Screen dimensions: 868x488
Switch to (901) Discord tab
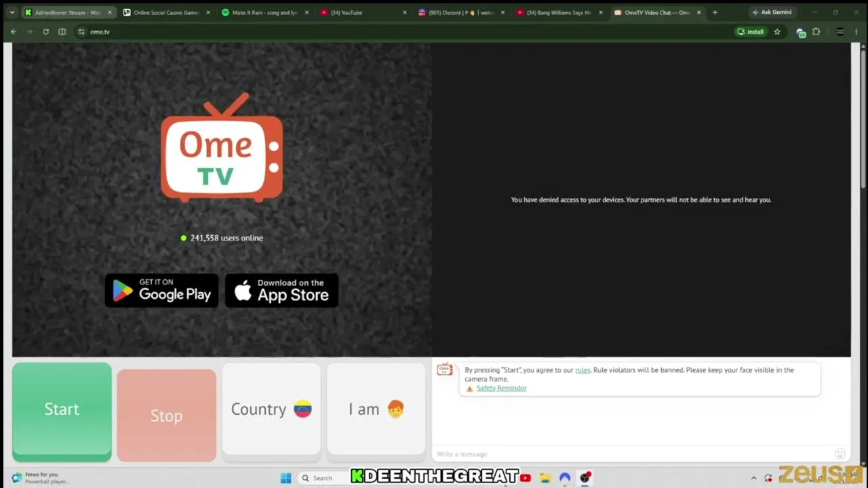pos(461,12)
